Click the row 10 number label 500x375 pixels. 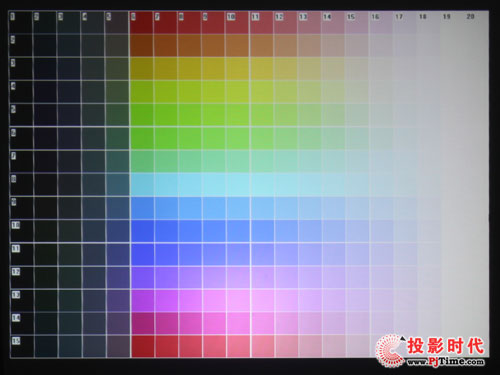point(16,225)
